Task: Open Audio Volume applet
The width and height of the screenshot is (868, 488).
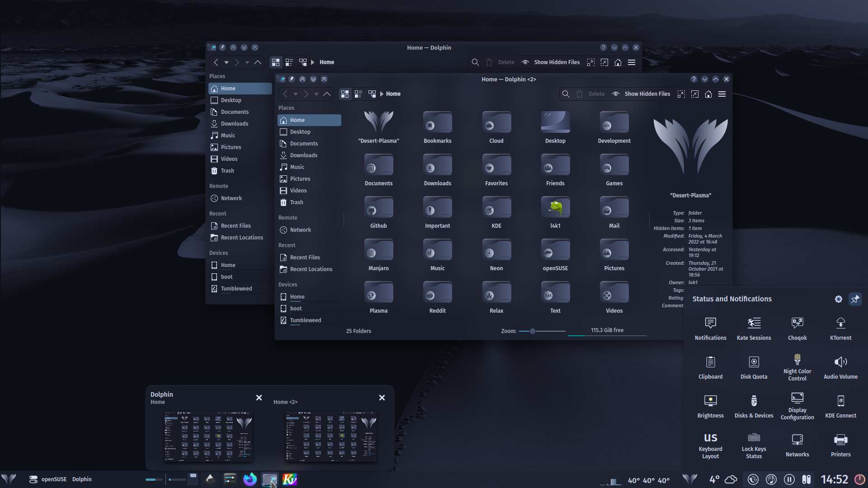Action: tap(840, 367)
